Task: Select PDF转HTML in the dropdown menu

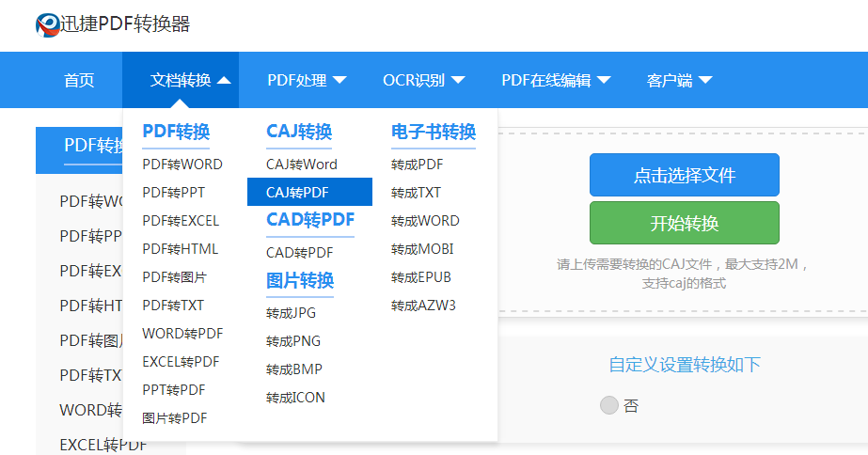Action: [x=180, y=249]
